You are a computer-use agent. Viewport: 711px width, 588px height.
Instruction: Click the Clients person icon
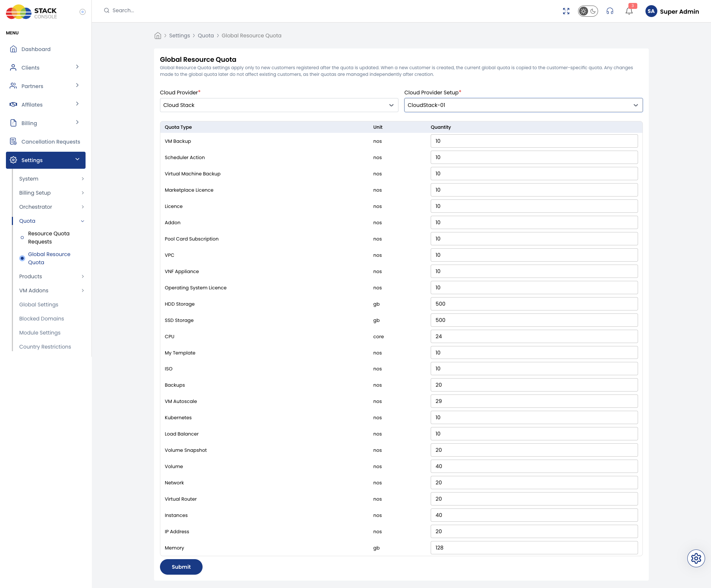[13, 67]
